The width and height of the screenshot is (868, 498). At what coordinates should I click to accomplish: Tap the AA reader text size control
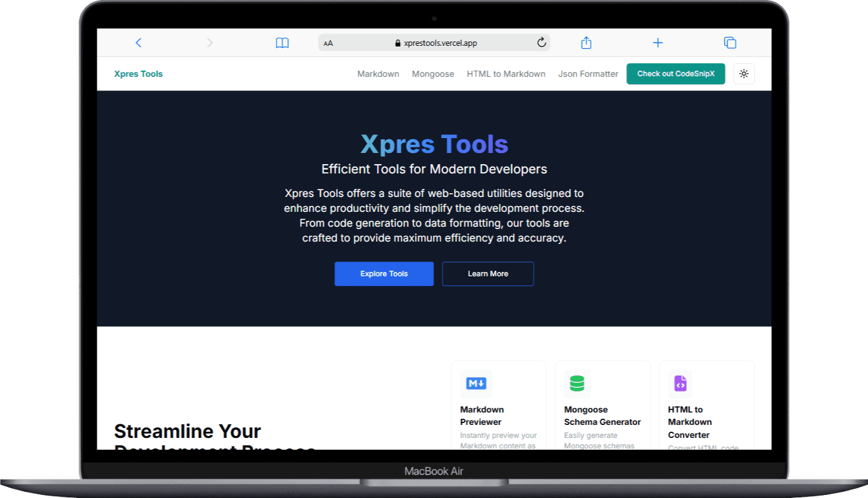point(329,43)
